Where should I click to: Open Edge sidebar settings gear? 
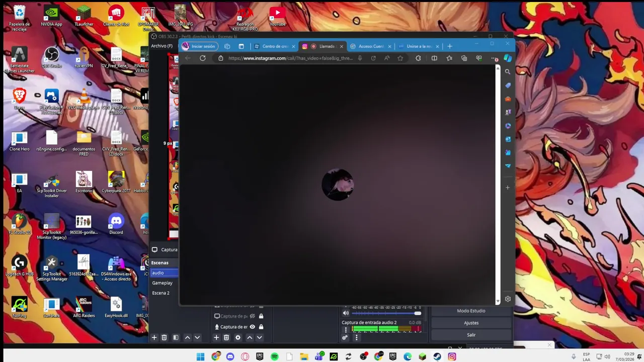[x=508, y=299]
